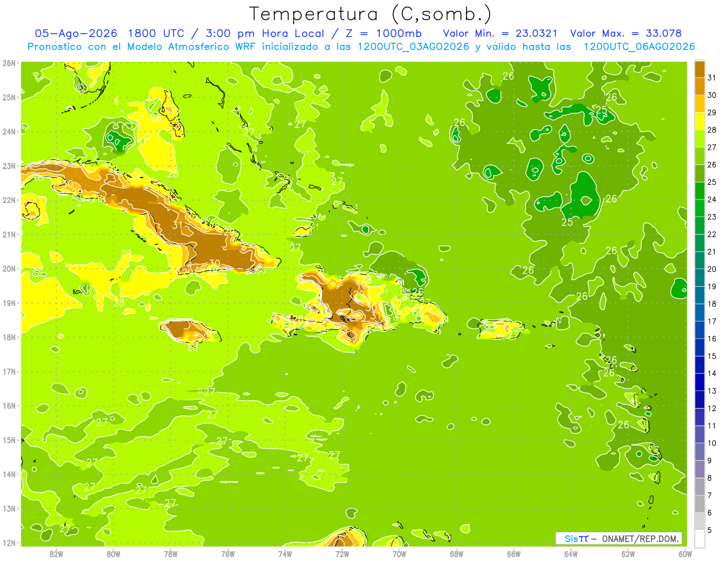Viewport: 728px width, 562px height.
Task: Click the 74W longitude axis label
Action: coord(285,554)
